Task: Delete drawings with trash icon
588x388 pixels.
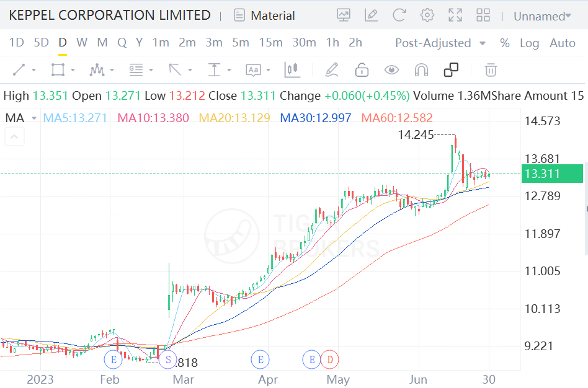Action: click(491, 69)
